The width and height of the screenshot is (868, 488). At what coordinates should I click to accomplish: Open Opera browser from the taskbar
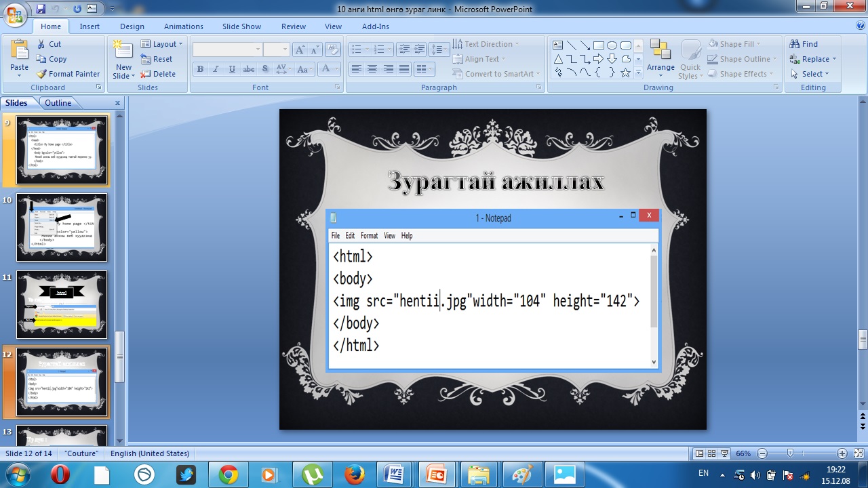(59, 474)
